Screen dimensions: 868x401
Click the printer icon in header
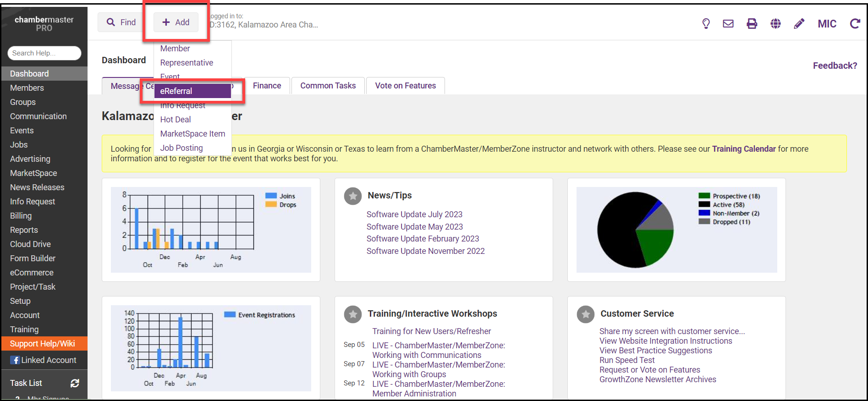point(752,24)
